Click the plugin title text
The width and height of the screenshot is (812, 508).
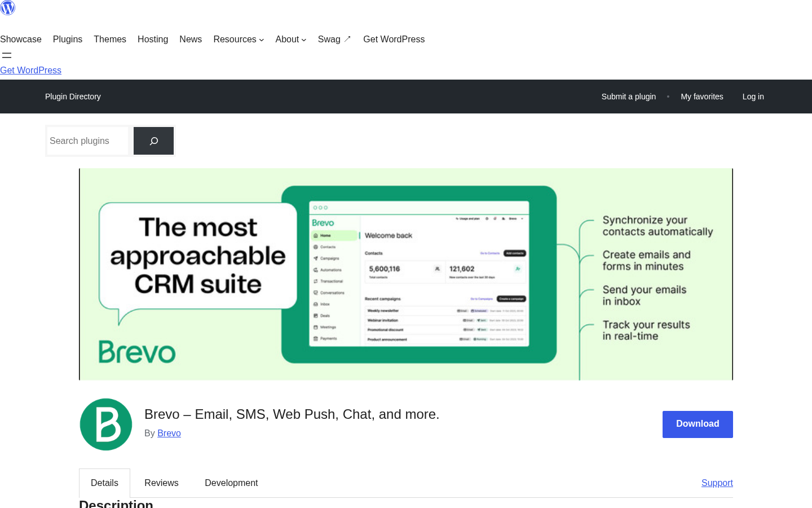(292, 414)
